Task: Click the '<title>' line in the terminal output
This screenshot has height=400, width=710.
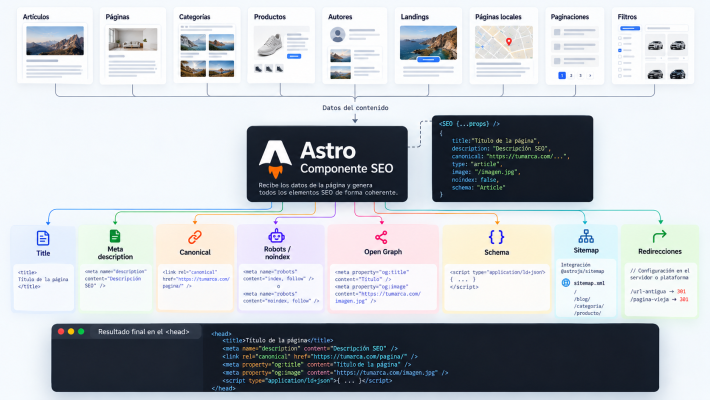Action: coord(278,340)
